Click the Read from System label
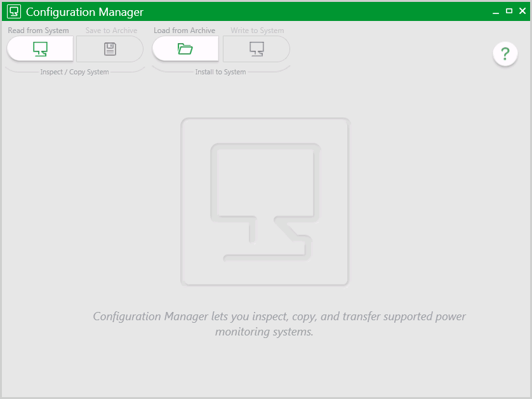Viewport: 532px width, 399px height. click(38, 30)
